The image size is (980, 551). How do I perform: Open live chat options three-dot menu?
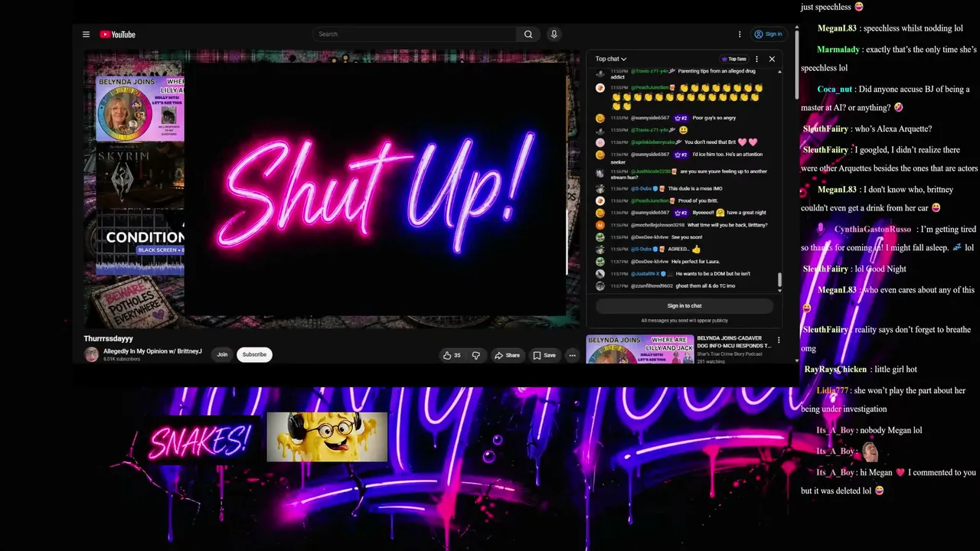coord(756,59)
